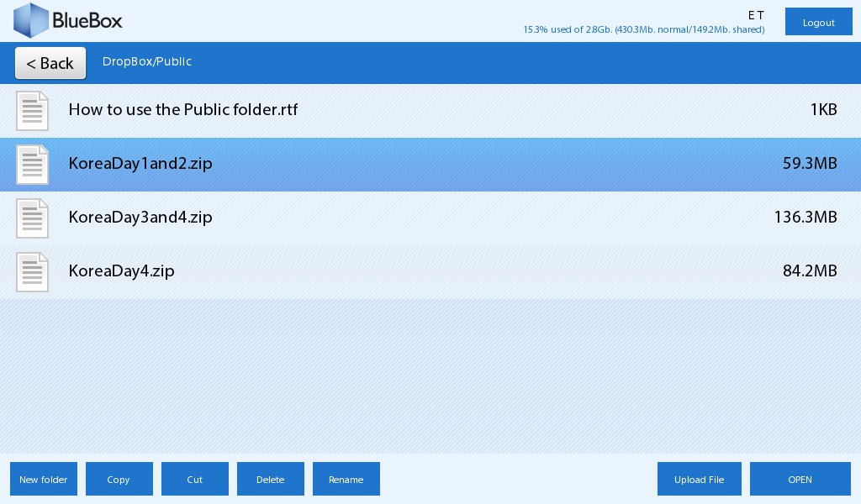861x504 pixels.
Task: Cut the selected file
Action: pyautogui.click(x=195, y=479)
